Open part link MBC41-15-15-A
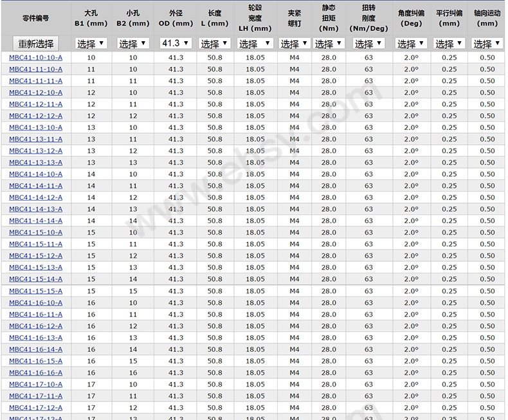 (35, 291)
